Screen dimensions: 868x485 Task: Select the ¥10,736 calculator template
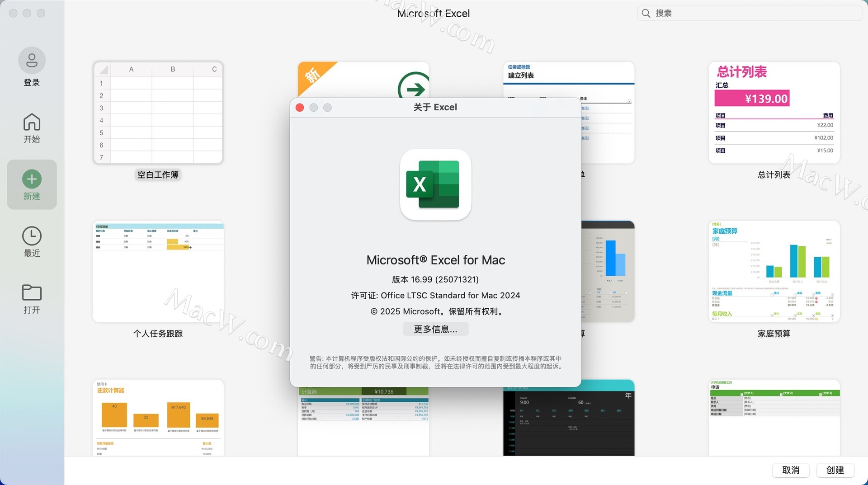[363, 421]
